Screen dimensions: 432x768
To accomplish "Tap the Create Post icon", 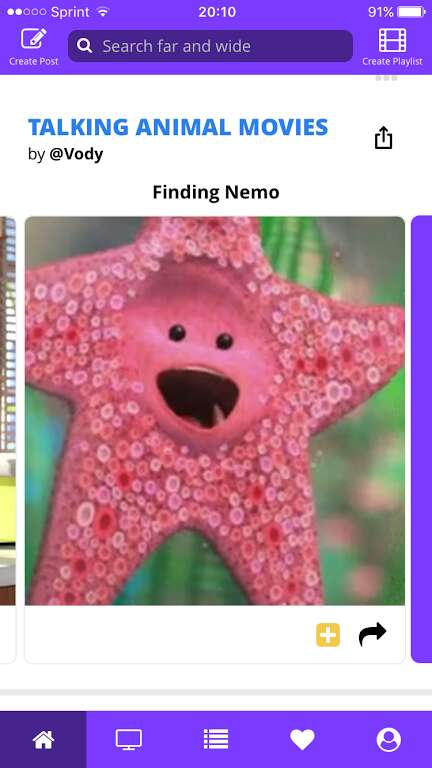I will [x=33, y=39].
